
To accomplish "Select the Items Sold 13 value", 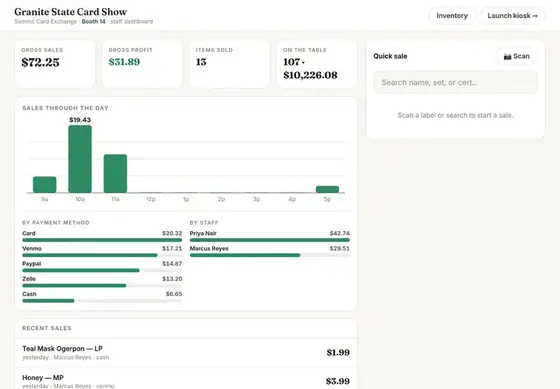I will click(x=201, y=62).
